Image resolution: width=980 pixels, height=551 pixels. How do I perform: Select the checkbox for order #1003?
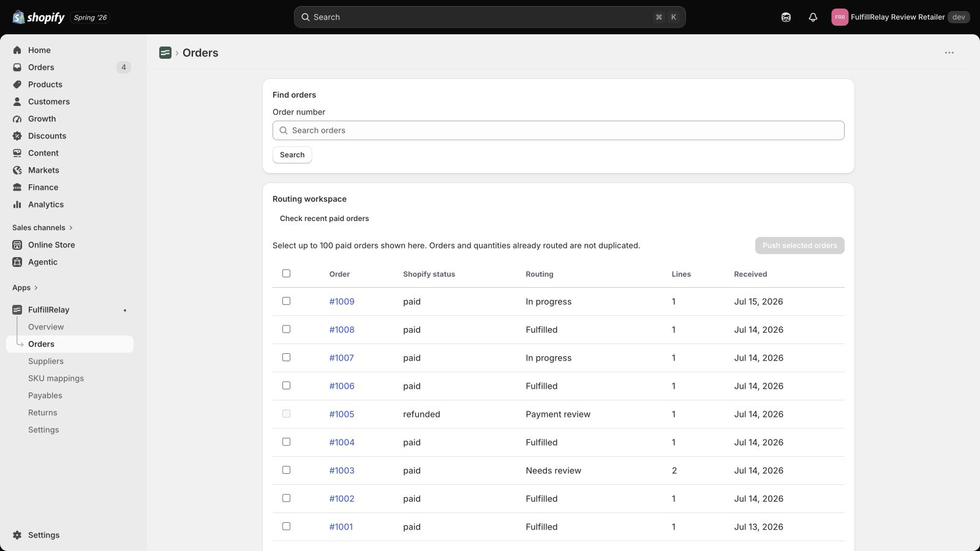[286, 470]
